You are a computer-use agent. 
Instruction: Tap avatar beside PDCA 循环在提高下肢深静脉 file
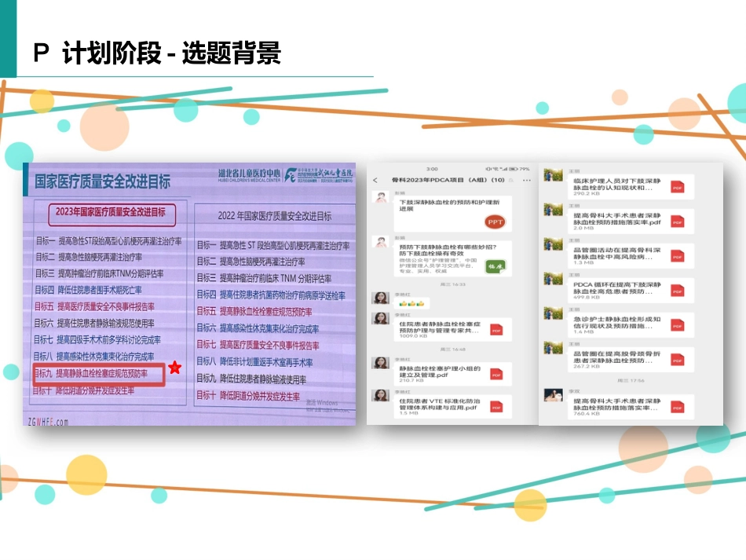pos(554,279)
